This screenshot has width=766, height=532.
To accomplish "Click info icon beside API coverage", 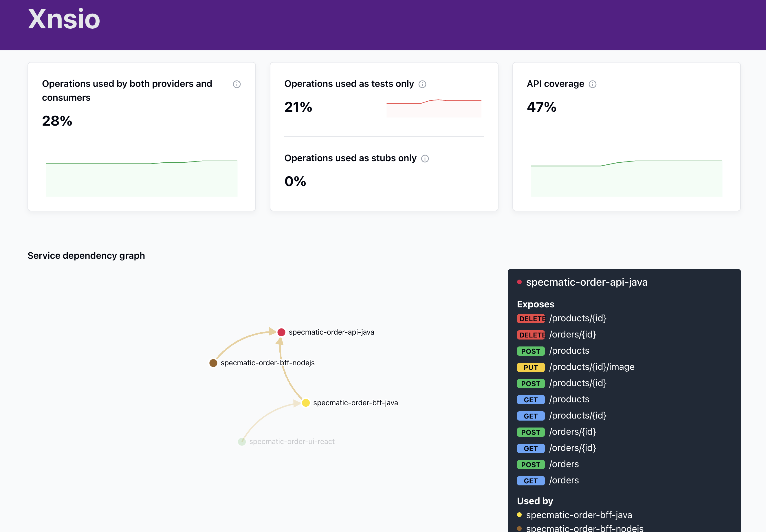I will click(592, 84).
